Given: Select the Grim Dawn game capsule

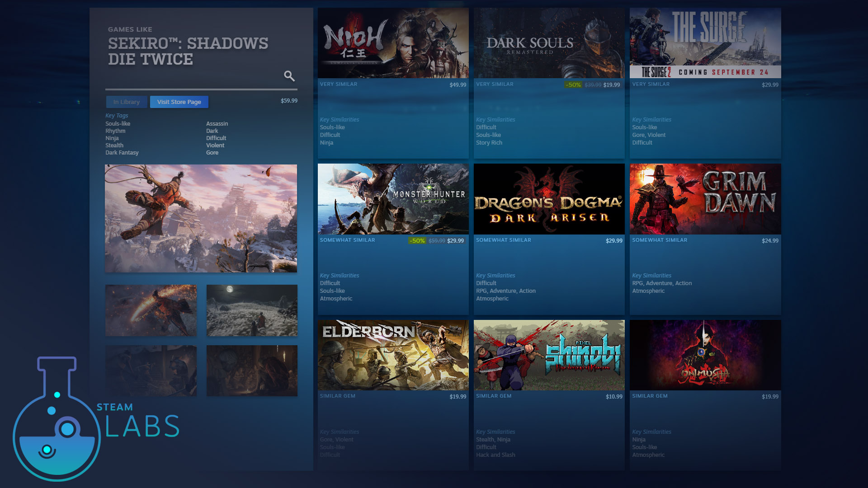Looking at the screenshot, I should tap(705, 199).
